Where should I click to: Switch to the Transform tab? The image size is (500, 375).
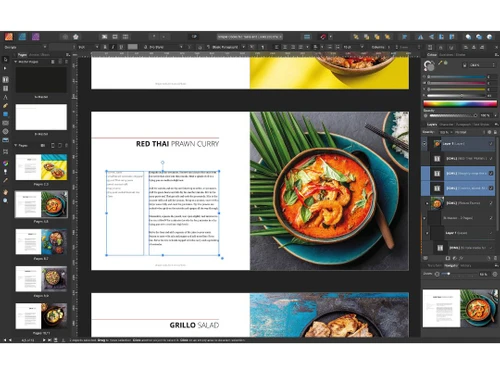(x=435, y=266)
